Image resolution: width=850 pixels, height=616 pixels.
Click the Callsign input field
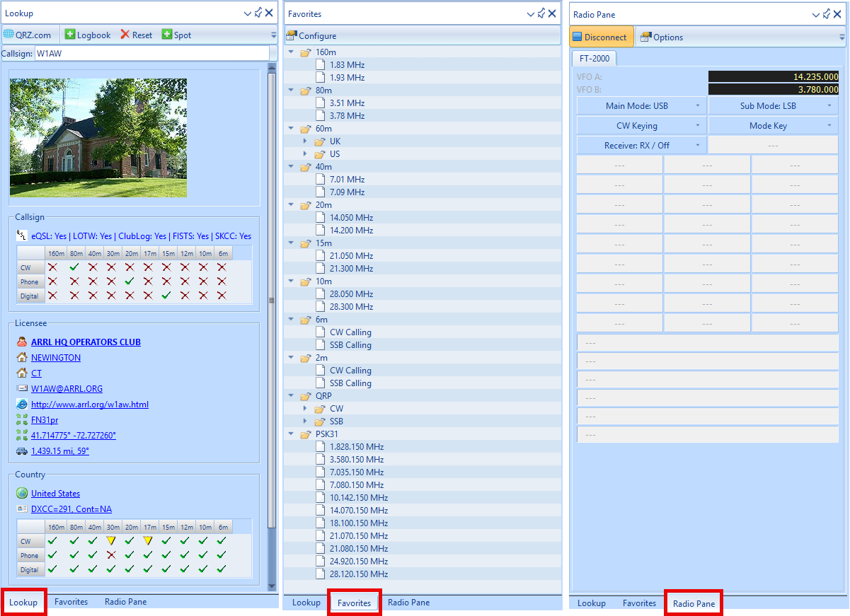click(151, 53)
